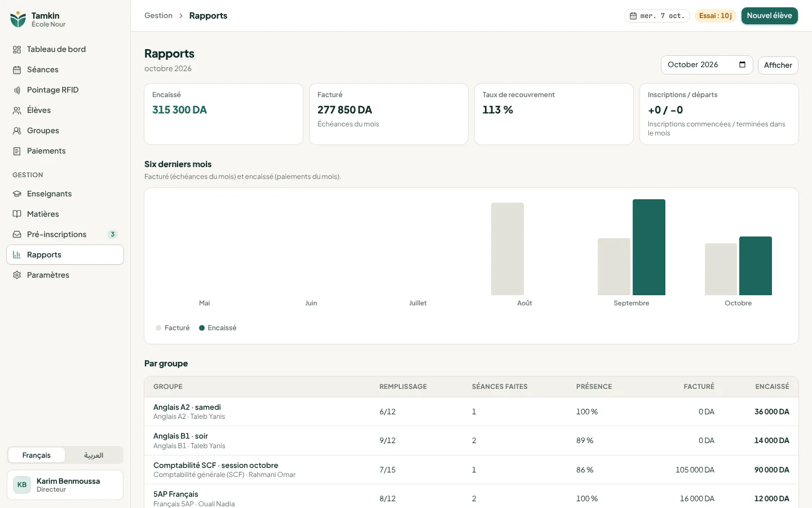Open the Pointage RFID section

coord(65,90)
